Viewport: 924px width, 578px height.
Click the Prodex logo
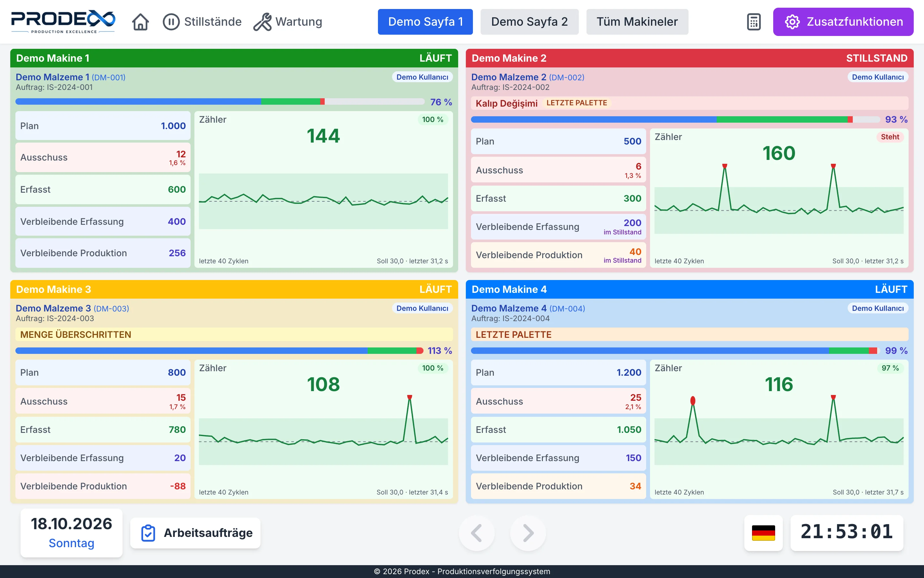[x=63, y=22]
